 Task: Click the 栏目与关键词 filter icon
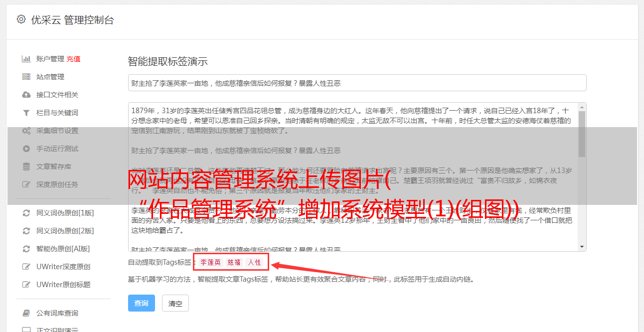(26, 113)
